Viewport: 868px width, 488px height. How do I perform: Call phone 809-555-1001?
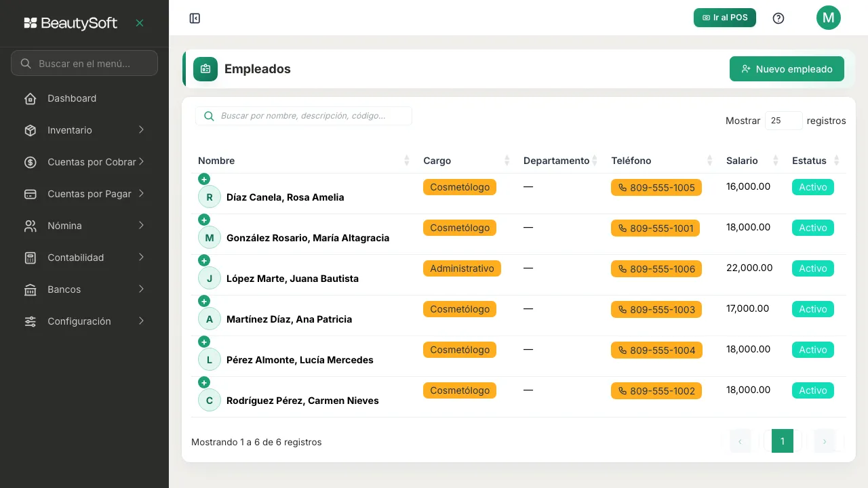[655, 228]
